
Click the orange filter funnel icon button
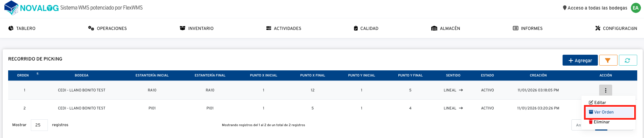pyautogui.click(x=608, y=60)
